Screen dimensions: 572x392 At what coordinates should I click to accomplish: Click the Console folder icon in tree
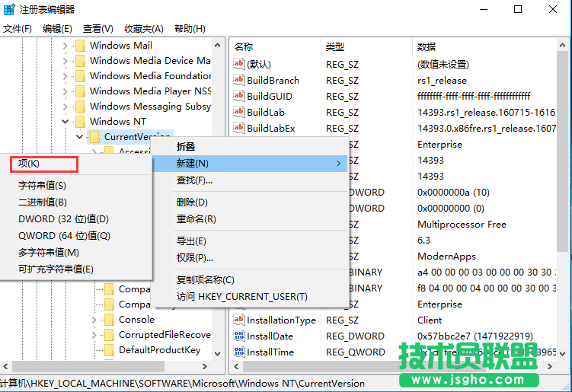[109, 320]
